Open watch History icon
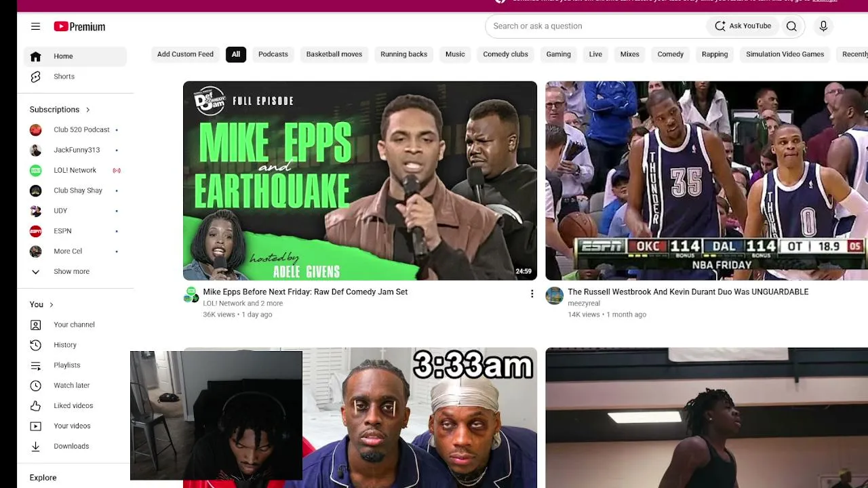 point(36,345)
